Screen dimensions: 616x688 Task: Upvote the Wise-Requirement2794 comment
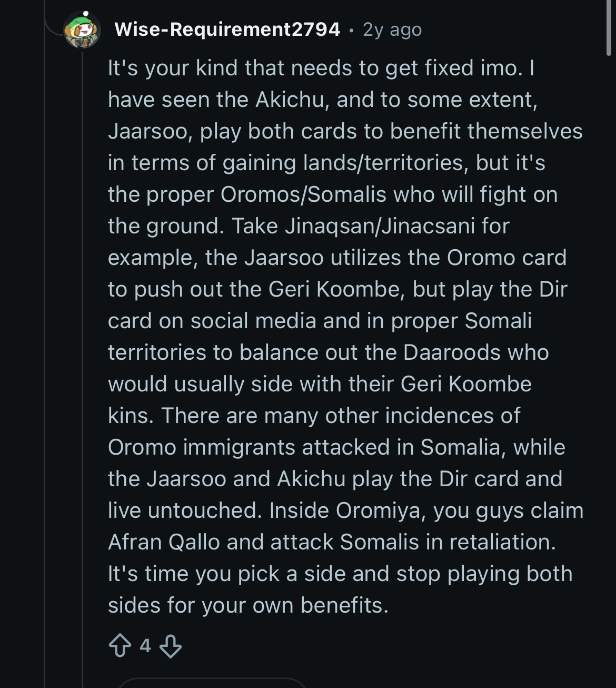click(x=120, y=645)
